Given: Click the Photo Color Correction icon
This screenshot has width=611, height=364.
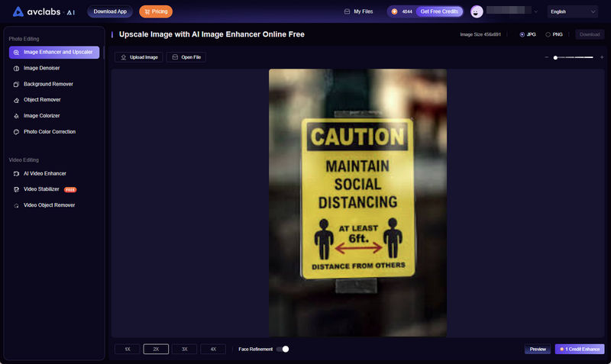Looking at the screenshot, I should (17, 132).
